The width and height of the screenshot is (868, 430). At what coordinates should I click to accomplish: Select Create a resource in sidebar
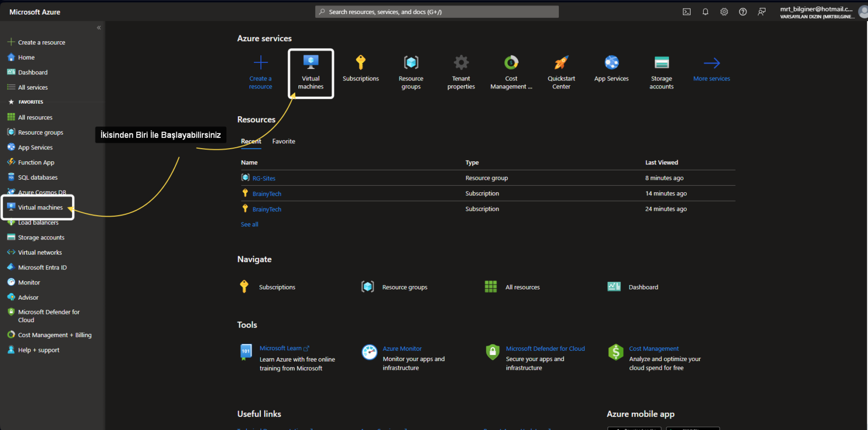pos(36,42)
